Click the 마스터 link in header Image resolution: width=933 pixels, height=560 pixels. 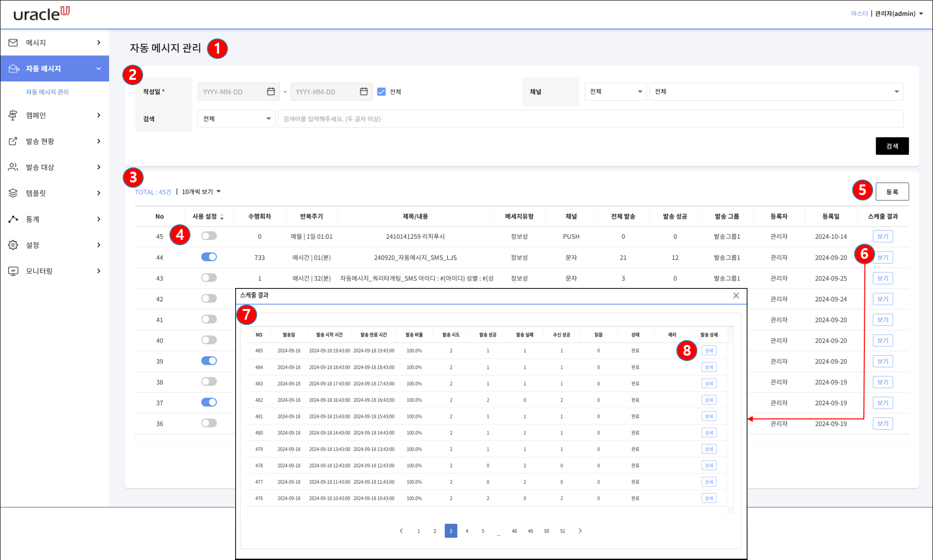[859, 14]
